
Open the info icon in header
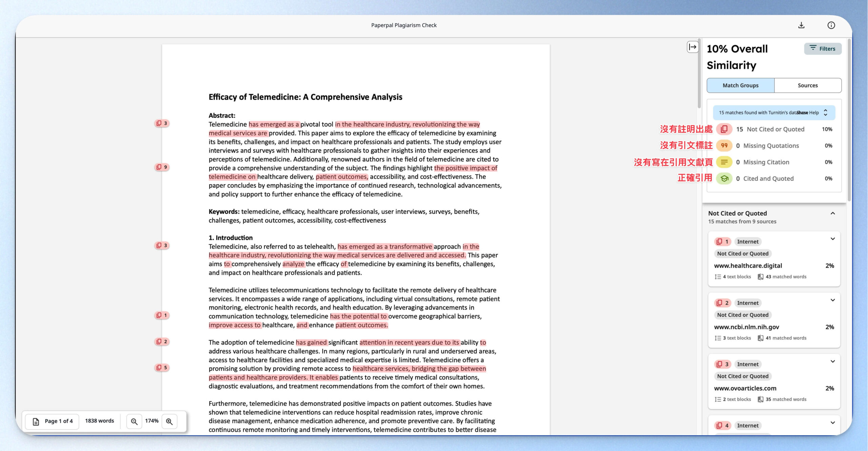(831, 25)
